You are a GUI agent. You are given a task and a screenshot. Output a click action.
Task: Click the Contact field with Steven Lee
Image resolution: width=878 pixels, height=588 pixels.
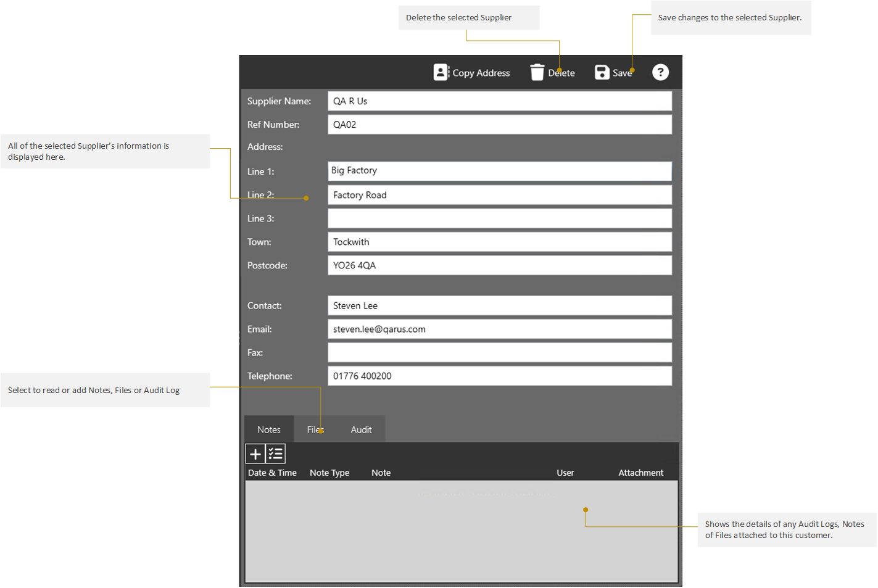tap(500, 305)
